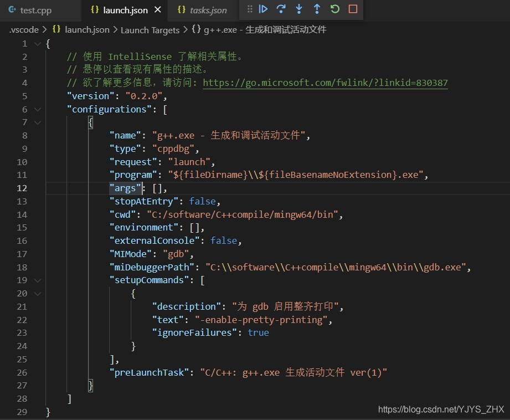Screen dimensions: 510x420
Task: Click the "environment" key
Action: pos(144,227)
